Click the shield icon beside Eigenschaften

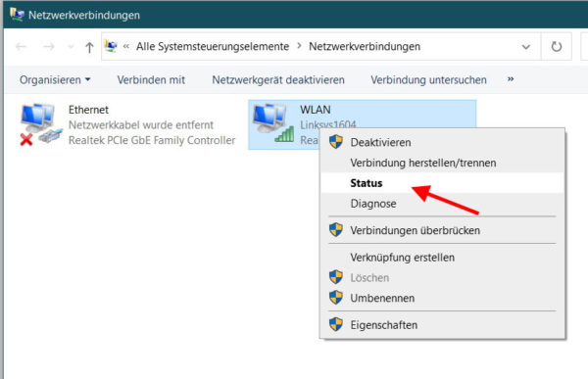(x=336, y=324)
